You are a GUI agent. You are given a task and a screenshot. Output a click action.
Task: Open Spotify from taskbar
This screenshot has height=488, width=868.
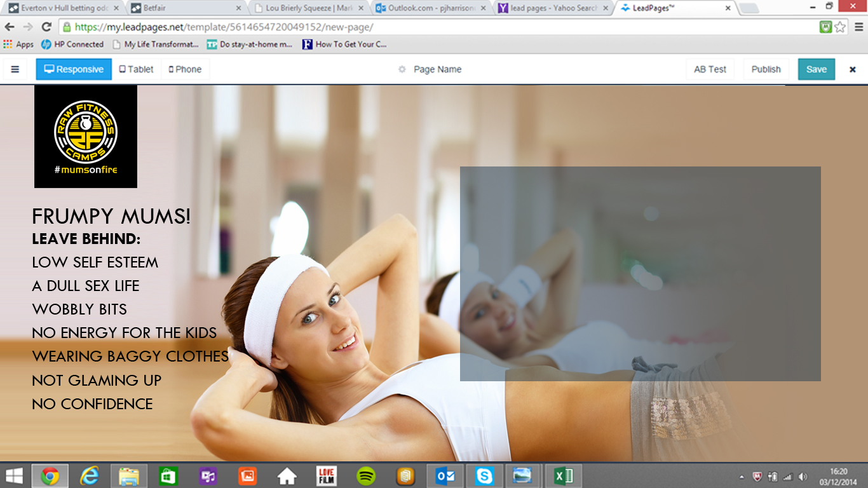pyautogui.click(x=366, y=476)
